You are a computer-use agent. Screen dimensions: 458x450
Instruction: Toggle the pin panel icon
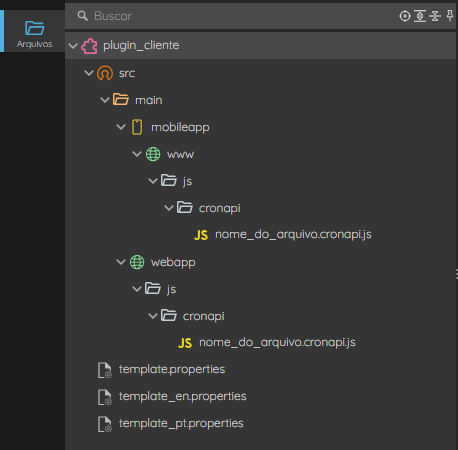(450, 16)
